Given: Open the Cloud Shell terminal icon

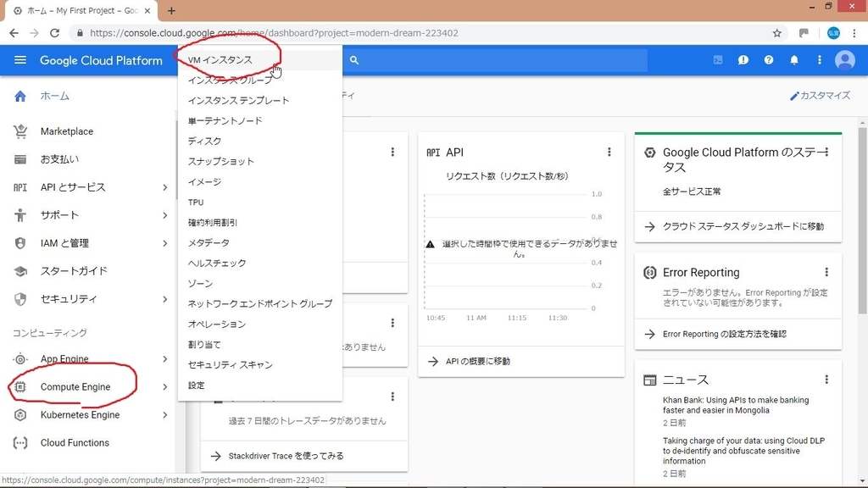Looking at the screenshot, I should (718, 60).
